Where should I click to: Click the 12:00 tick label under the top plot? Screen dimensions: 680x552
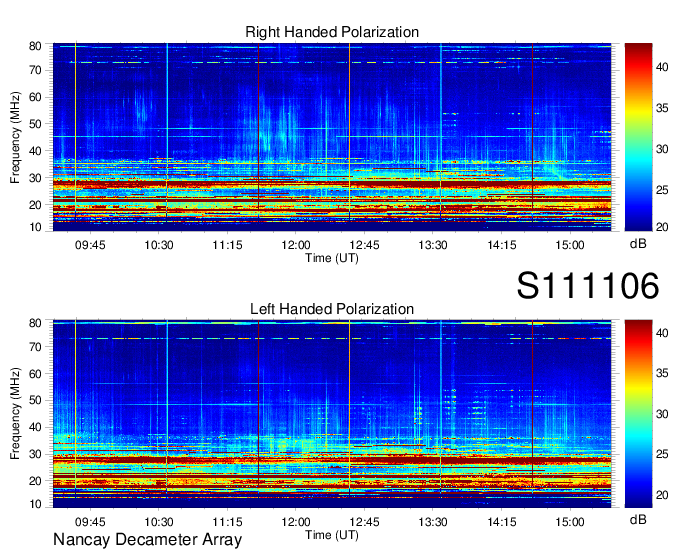pyautogui.click(x=296, y=245)
